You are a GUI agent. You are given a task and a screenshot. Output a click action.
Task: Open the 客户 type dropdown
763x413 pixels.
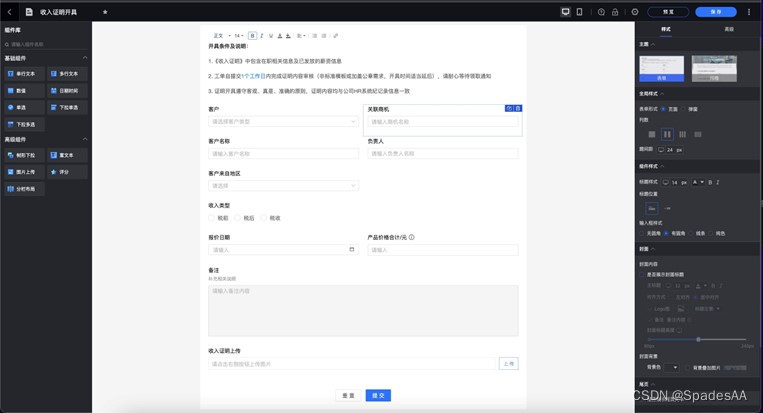(283, 122)
